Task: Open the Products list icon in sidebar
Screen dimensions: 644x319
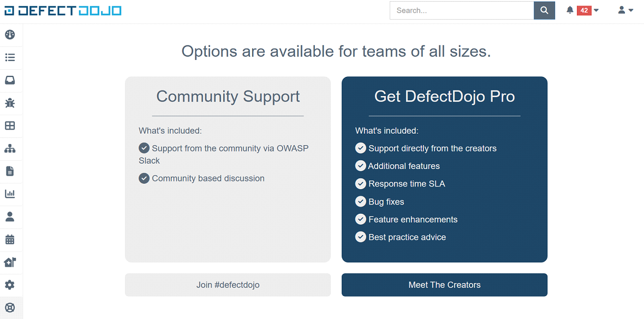Action: click(11, 58)
